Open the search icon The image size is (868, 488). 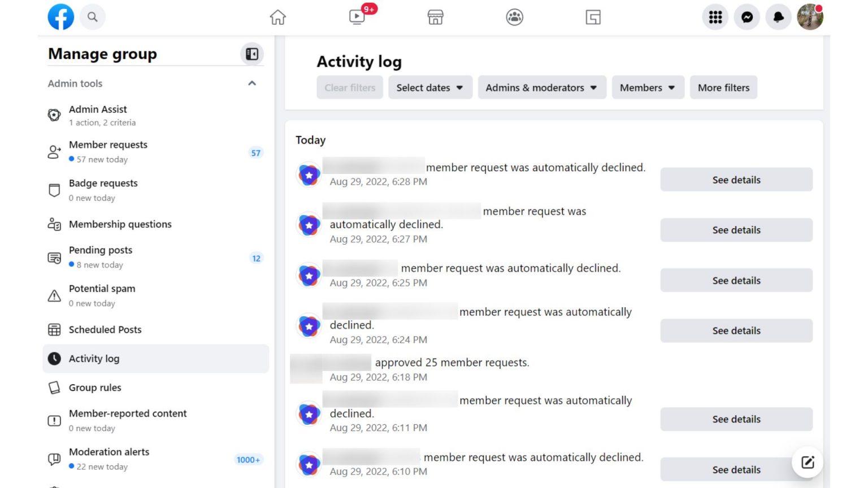[92, 17]
